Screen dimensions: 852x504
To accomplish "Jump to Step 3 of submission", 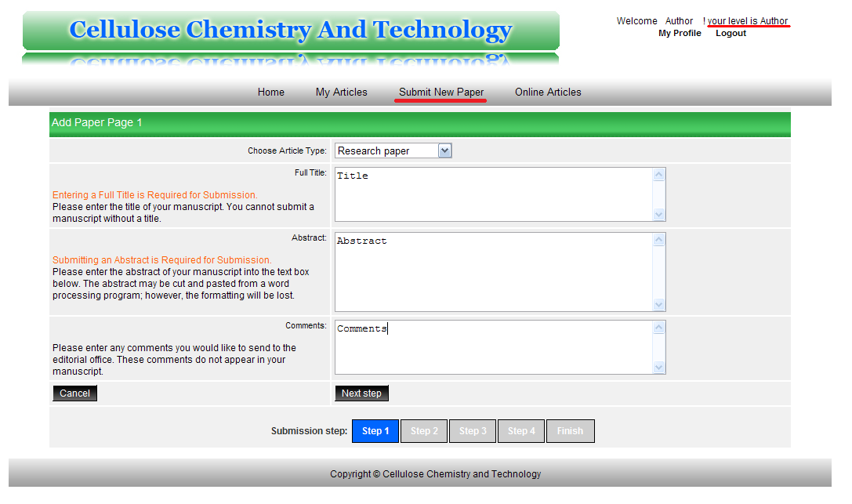I will coord(473,430).
